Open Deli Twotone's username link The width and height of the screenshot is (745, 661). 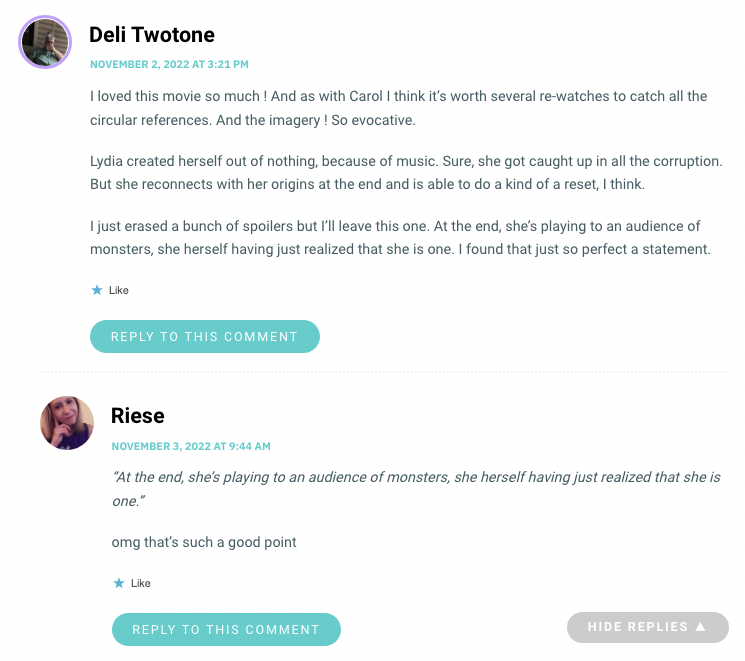pyautogui.click(x=152, y=35)
